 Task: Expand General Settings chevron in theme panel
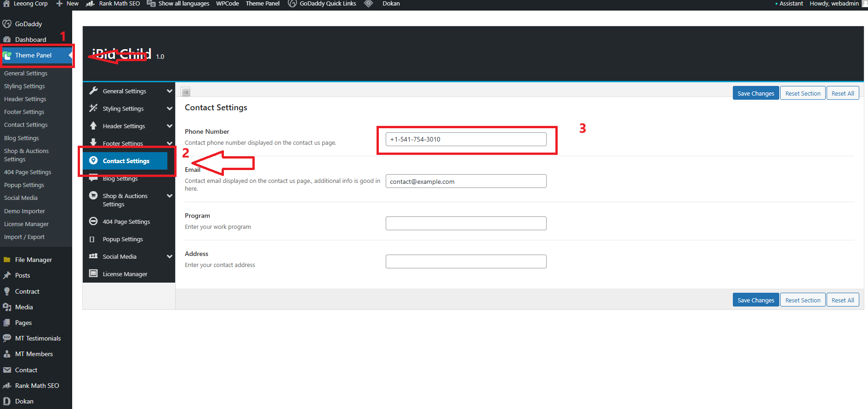(x=170, y=91)
